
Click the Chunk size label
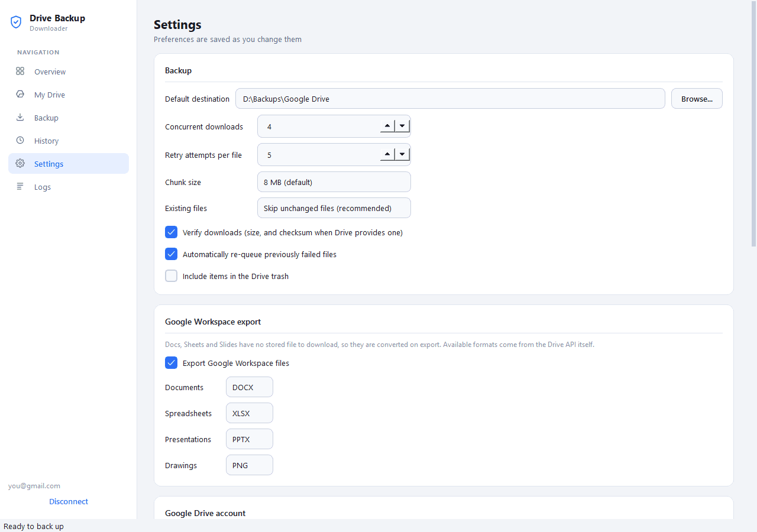pyautogui.click(x=183, y=182)
